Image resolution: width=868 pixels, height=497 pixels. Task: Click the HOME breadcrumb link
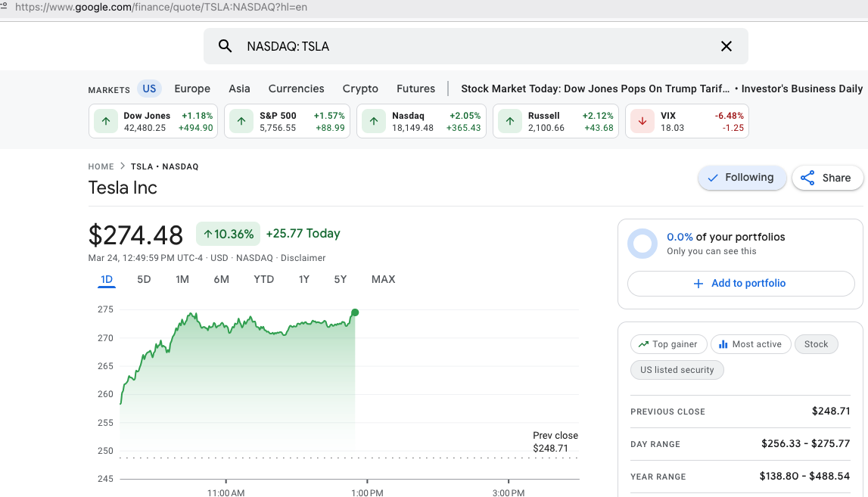tap(101, 166)
